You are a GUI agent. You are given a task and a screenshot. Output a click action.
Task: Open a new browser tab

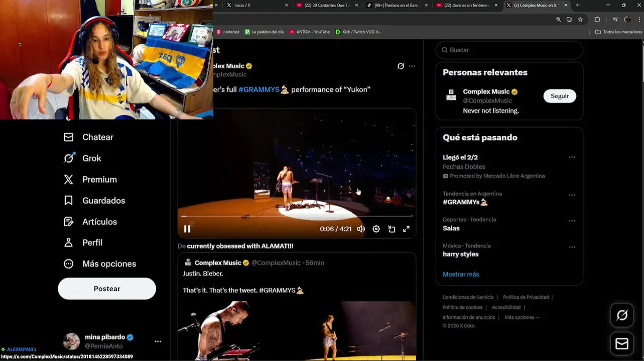[x=578, y=5]
